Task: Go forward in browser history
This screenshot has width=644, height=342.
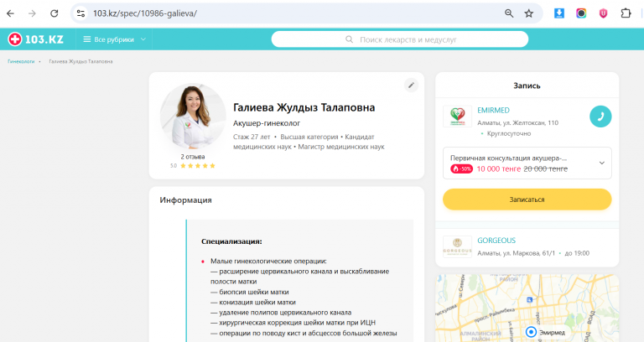Action: (x=32, y=13)
